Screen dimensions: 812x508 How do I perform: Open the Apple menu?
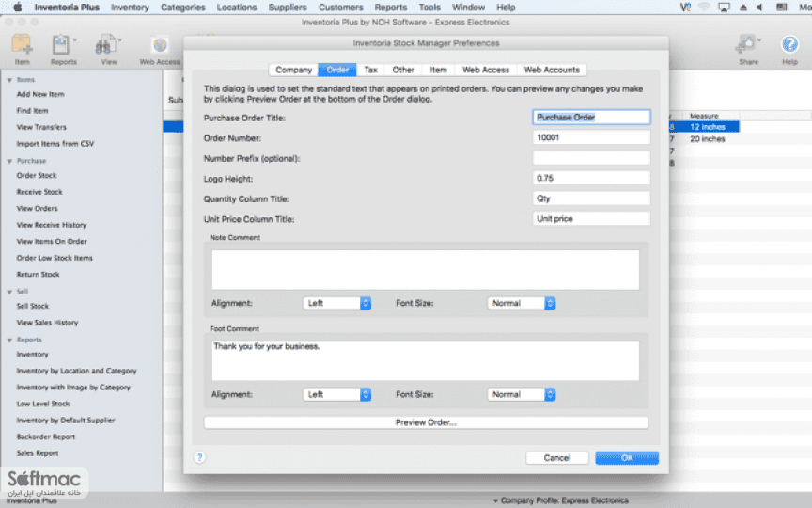(x=17, y=8)
